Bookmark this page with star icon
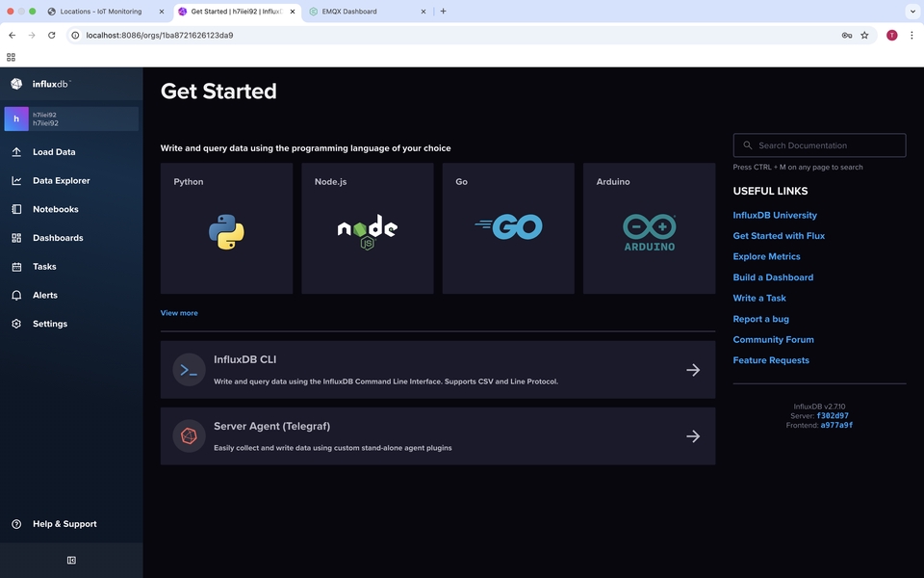Viewport: 924px width, 578px height. pyautogui.click(x=864, y=36)
